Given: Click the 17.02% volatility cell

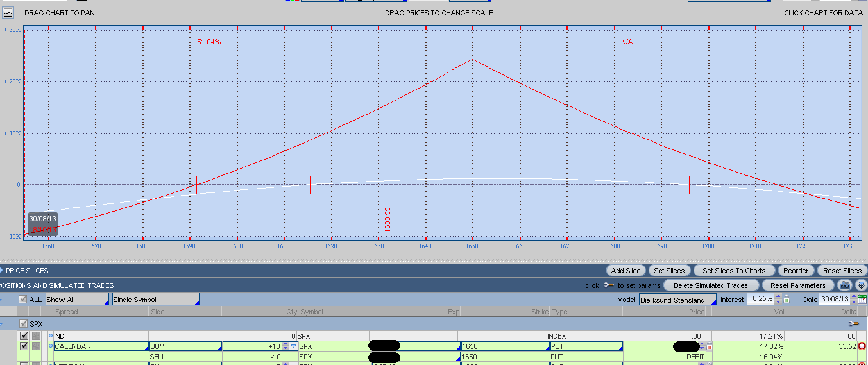Looking at the screenshot, I should (748, 346).
